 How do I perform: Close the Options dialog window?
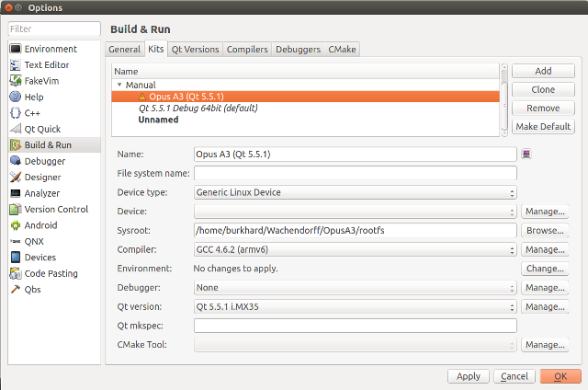click(8, 7)
